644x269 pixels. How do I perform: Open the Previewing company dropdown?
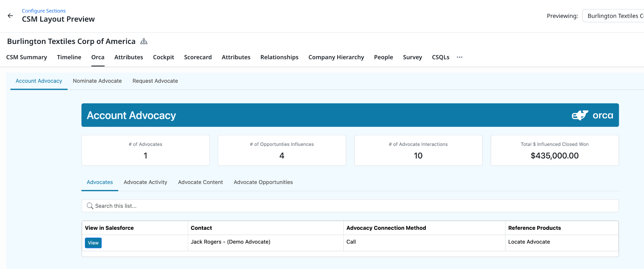613,16
